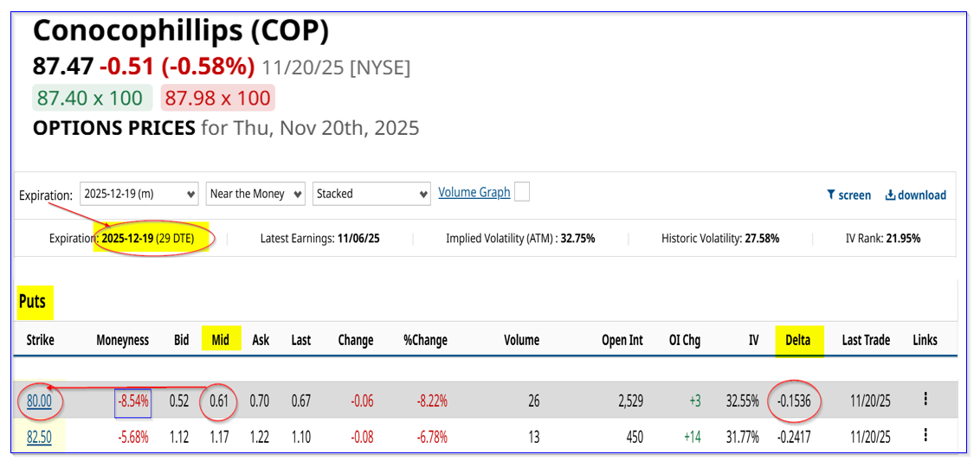
Task: Expand the Near the Money dropdown
Action: coord(255,194)
